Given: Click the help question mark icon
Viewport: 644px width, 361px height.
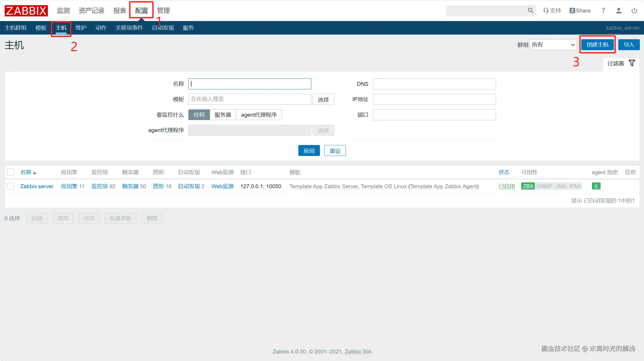Looking at the screenshot, I should [603, 11].
